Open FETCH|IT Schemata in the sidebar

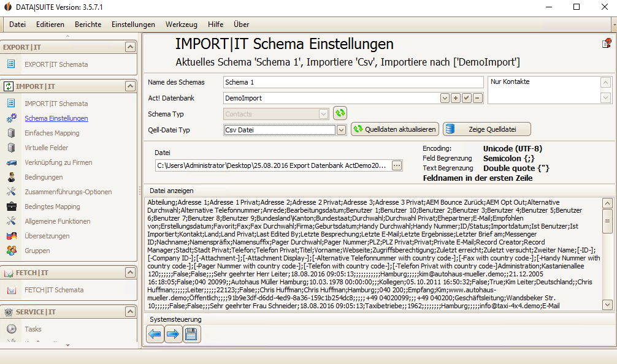[54, 290]
